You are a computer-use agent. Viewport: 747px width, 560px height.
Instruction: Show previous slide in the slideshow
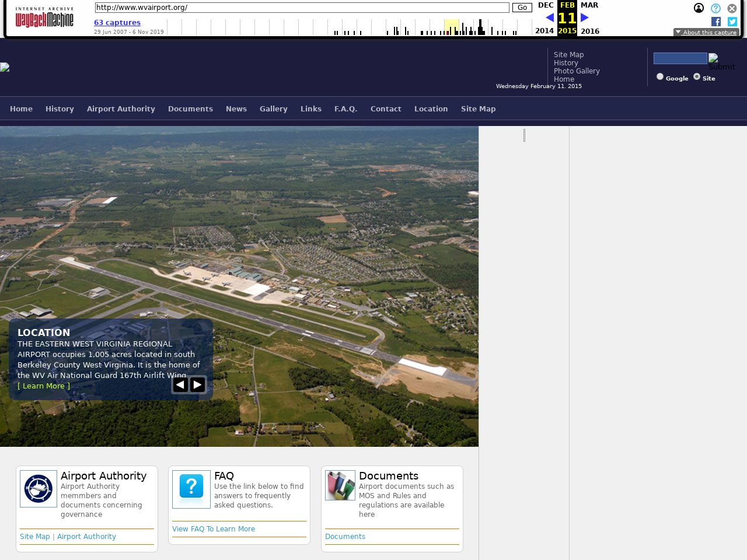180,384
